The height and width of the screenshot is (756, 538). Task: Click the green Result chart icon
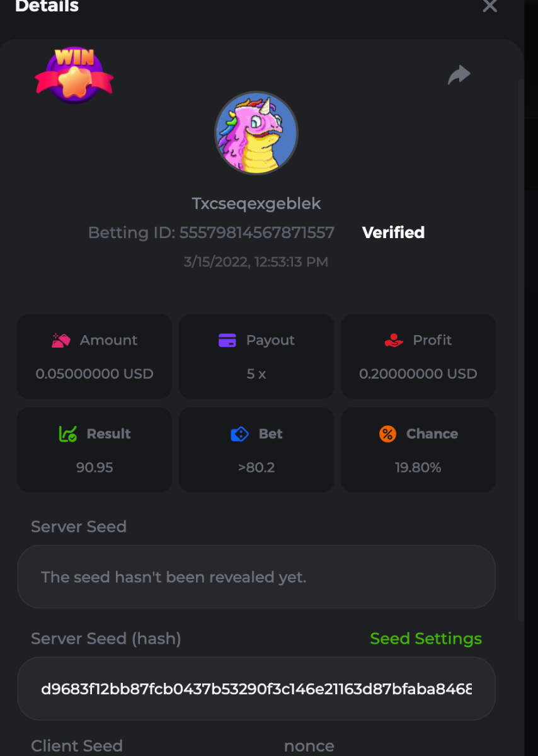click(x=68, y=434)
